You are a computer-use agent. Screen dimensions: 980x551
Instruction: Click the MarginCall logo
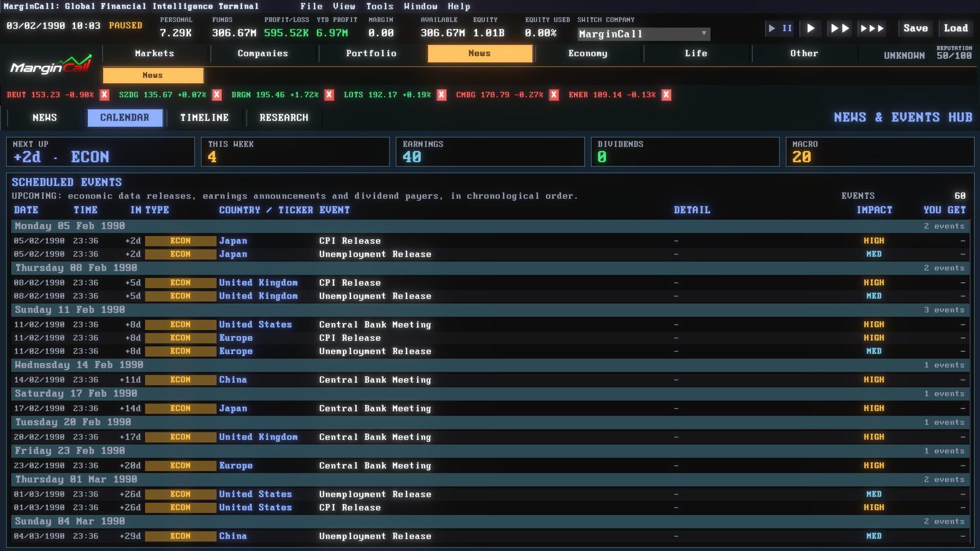pos(51,65)
